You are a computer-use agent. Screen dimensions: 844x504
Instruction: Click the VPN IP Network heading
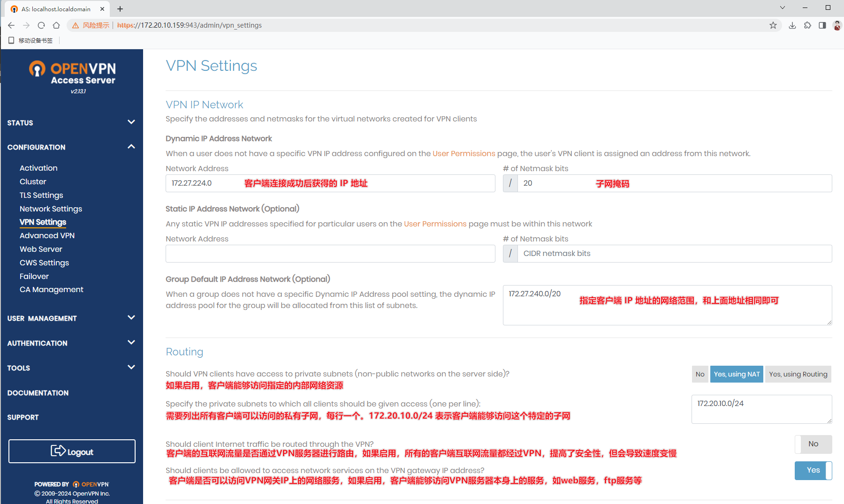coord(205,105)
